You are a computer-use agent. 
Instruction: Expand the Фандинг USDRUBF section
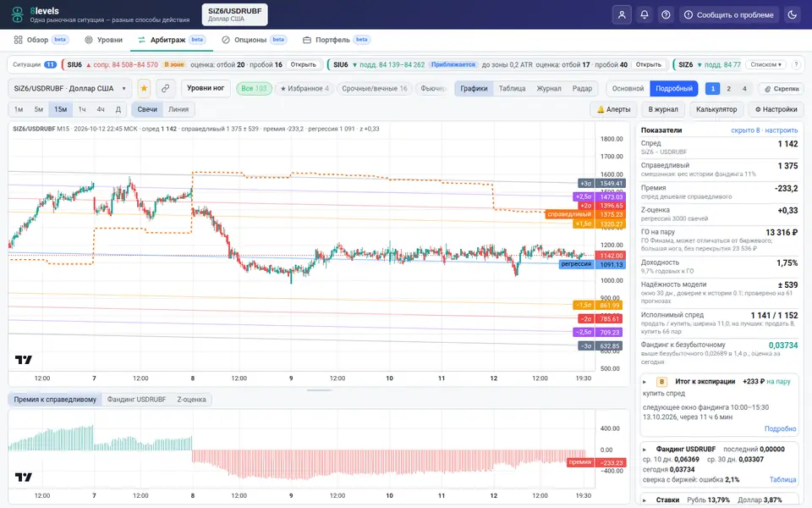(x=645, y=450)
